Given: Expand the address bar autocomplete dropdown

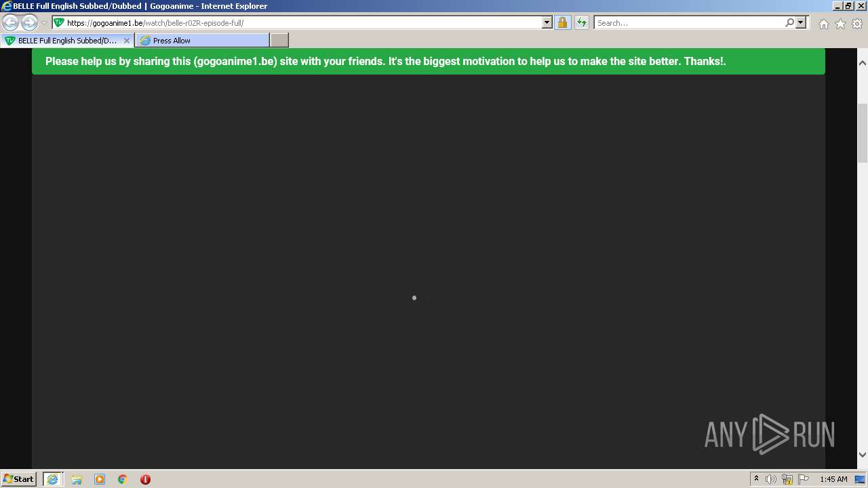Looking at the screenshot, I should [547, 22].
